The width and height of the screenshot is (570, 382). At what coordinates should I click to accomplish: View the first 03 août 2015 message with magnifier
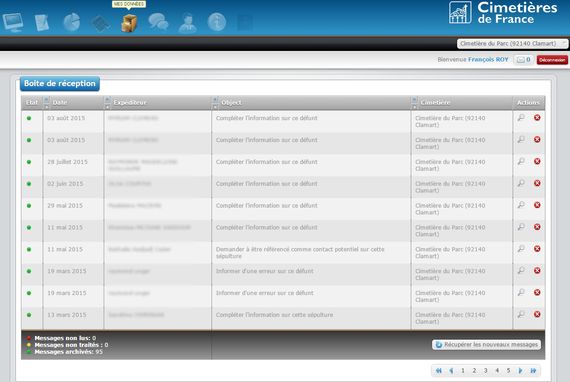(521, 118)
